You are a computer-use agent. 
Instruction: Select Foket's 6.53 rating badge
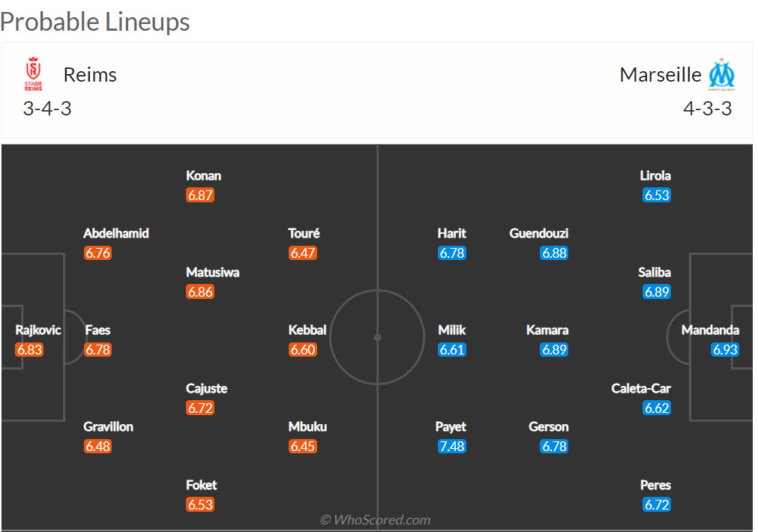pyautogui.click(x=200, y=505)
